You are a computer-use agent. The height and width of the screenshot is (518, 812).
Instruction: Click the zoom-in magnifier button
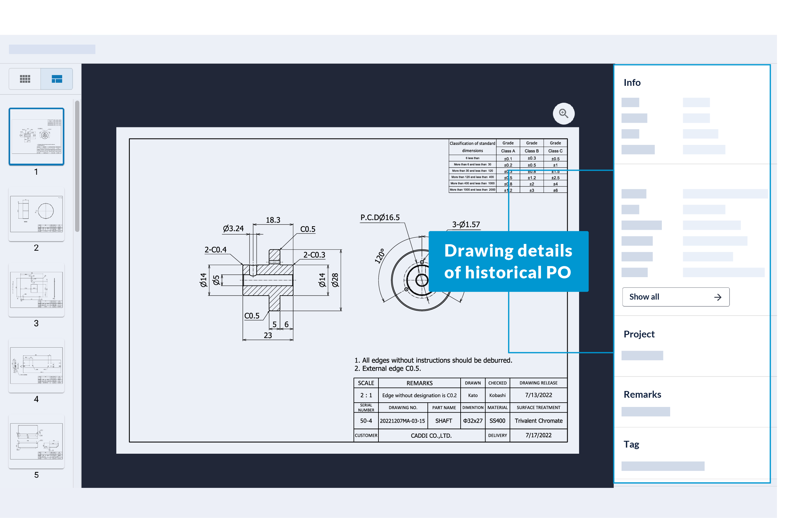[563, 114]
